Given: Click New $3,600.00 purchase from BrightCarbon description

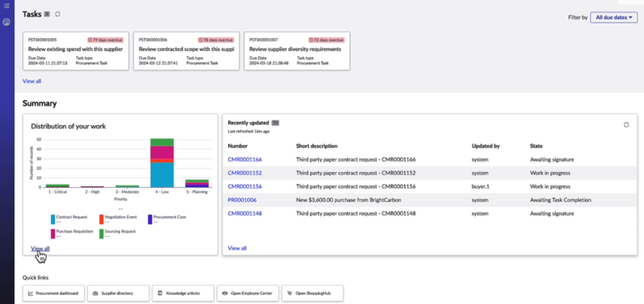Looking at the screenshot, I should tap(348, 200).
